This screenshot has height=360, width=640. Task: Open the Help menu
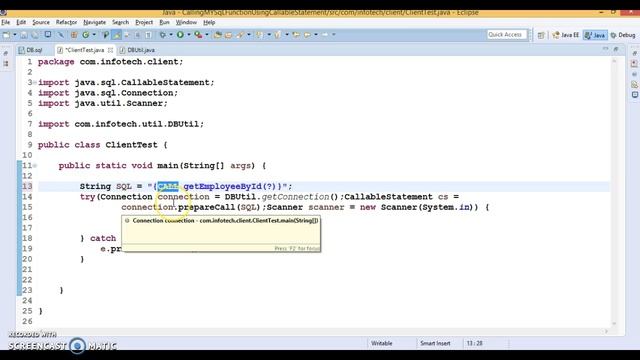point(209,22)
